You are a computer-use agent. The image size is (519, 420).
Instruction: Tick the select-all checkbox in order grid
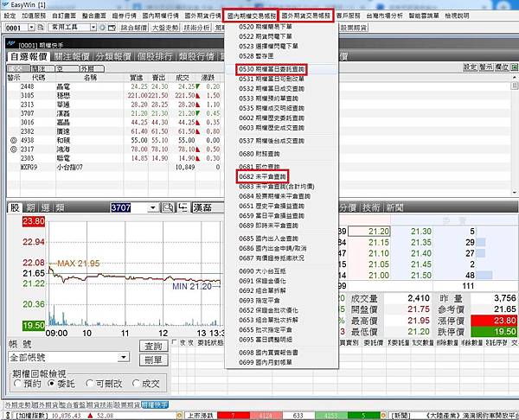click(x=175, y=342)
